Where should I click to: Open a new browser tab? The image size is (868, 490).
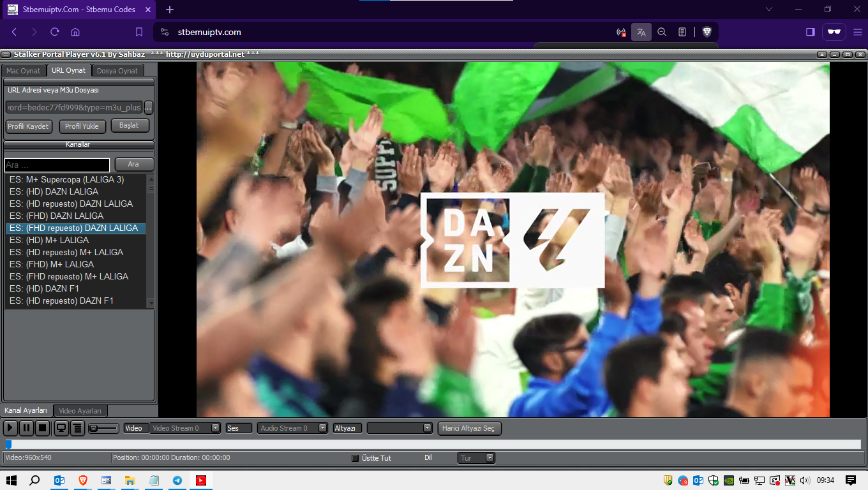click(170, 10)
